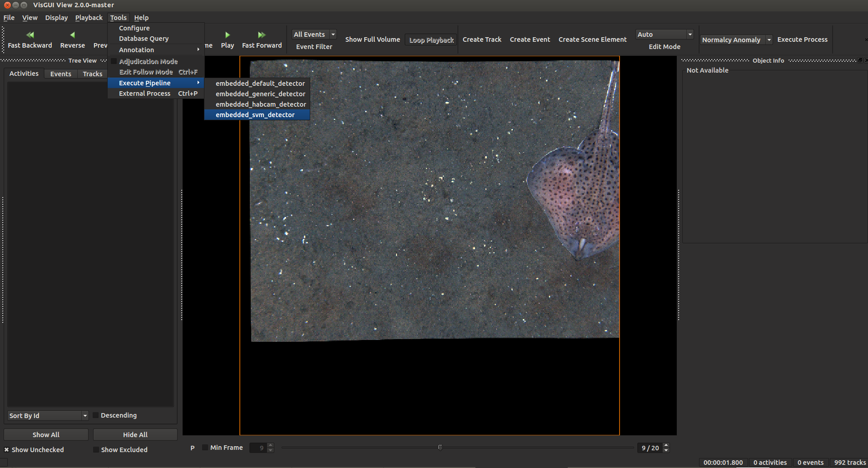Viewport: 868px width, 468px height.
Task: Click the 0 events status entry
Action: pyautogui.click(x=810, y=463)
